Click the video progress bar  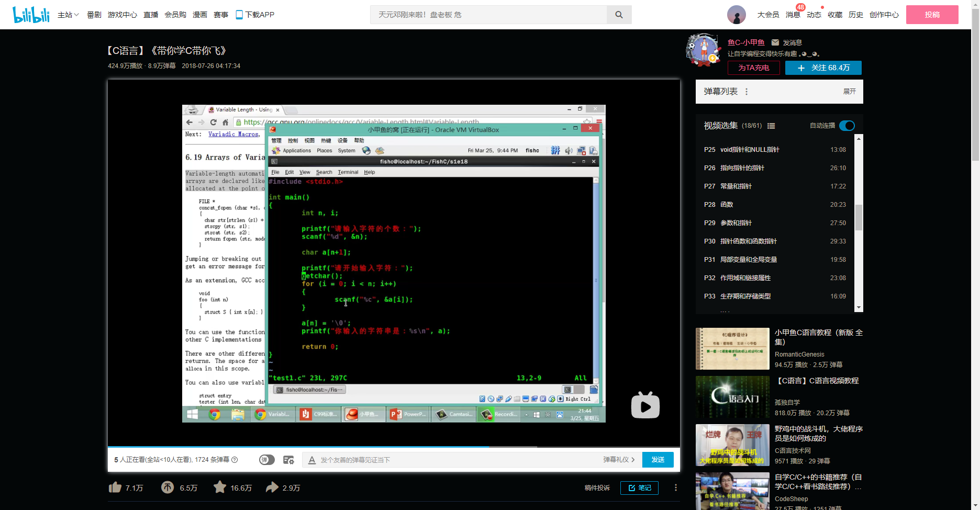click(x=394, y=447)
